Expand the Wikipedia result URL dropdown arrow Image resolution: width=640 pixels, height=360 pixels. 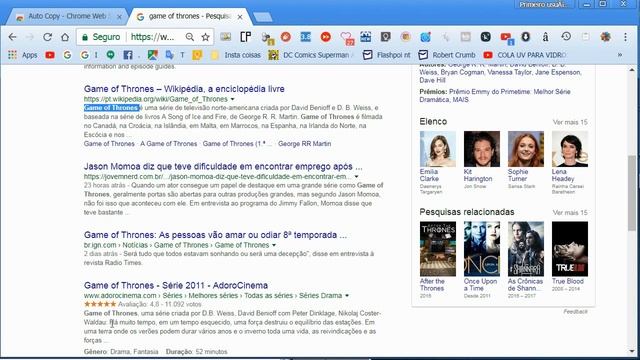[233, 99]
